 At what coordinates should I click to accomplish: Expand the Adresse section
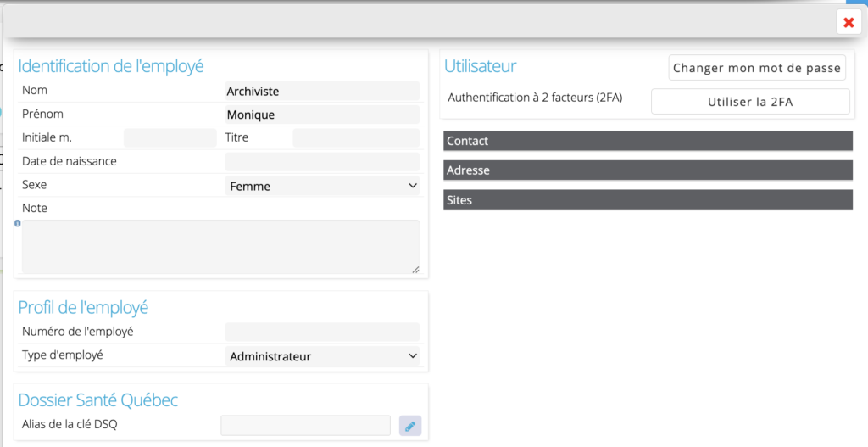pyautogui.click(x=648, y=170)
